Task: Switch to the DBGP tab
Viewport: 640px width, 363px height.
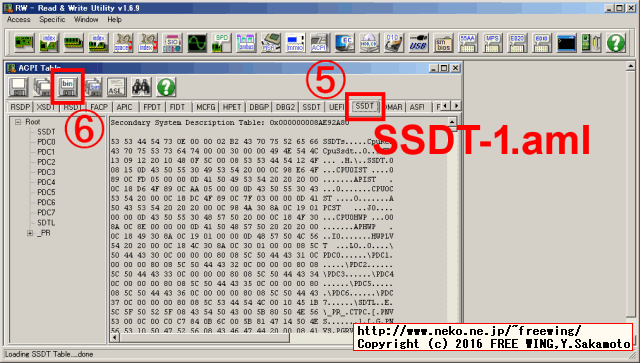Action: [259, 107]
